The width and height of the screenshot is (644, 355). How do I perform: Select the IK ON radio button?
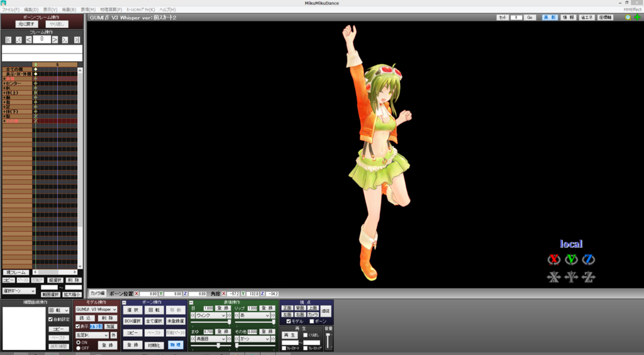[x=79, y=342]
